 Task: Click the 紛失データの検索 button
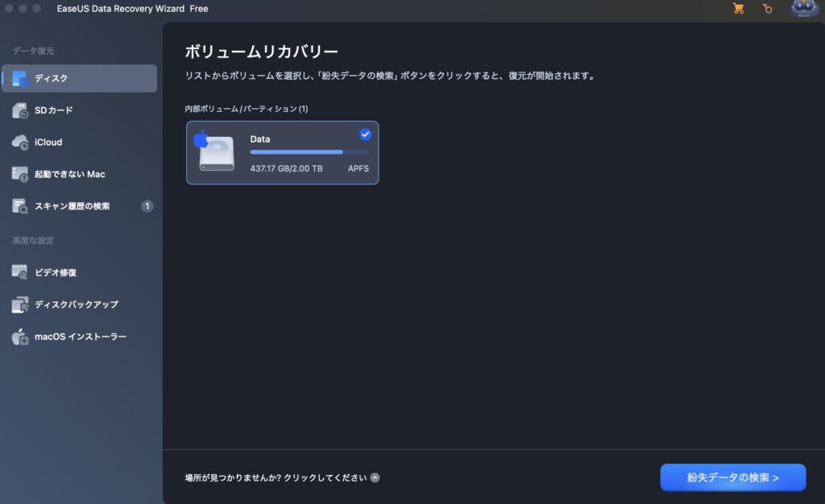pos(732,477)
